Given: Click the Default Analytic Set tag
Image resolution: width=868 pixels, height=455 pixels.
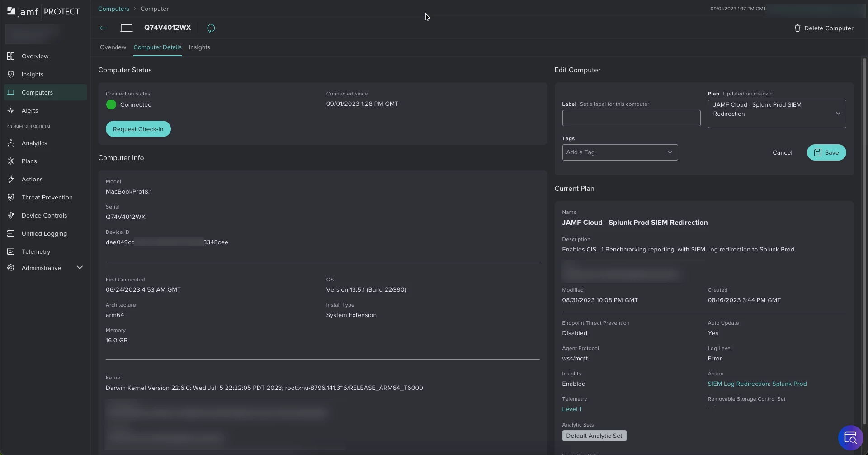Looking at the screenshot, I should [x=594, y=436].
